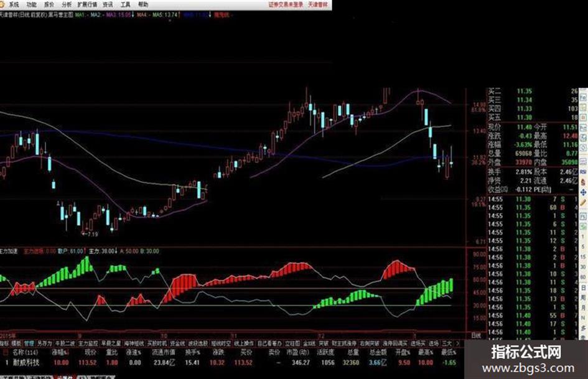This screenshot has width=588, height=379.
Task: Click the dollar sign icon in right toolbar
Action: (583, 182)
